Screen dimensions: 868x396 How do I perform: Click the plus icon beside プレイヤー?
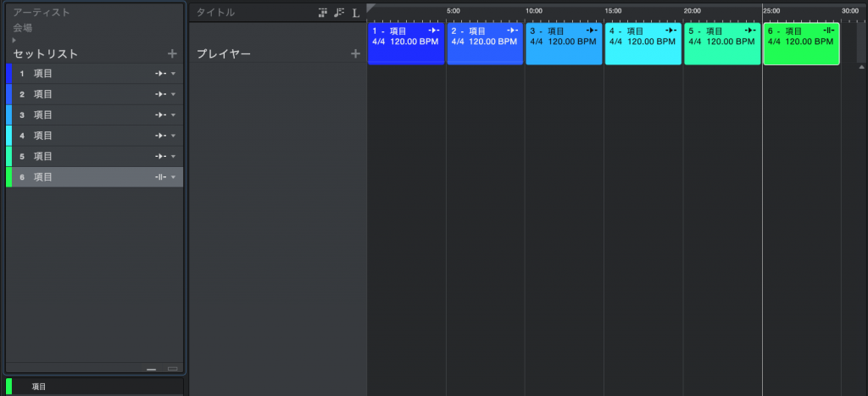pos(356,54)
